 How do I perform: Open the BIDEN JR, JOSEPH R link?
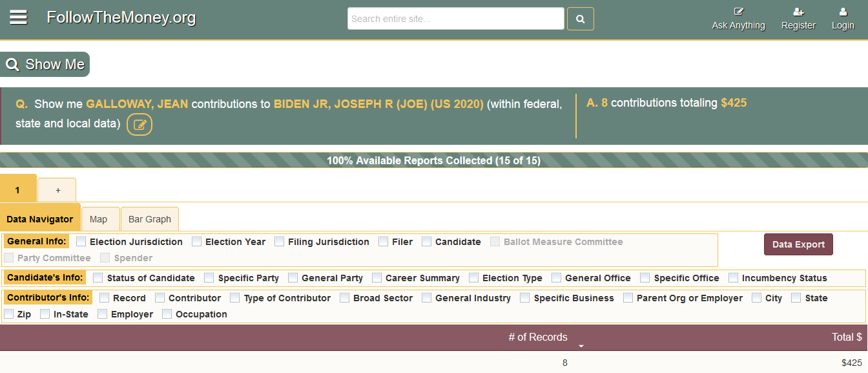pyautogui.click(x=378, y=104)
